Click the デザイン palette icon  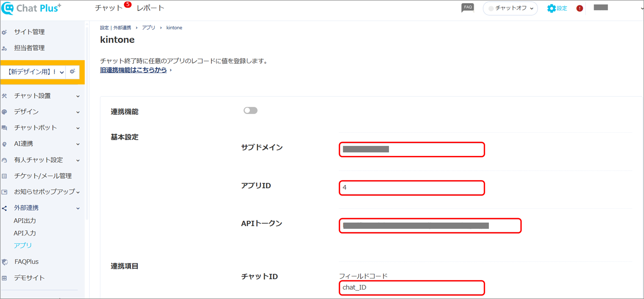click(x=4, y=112)
